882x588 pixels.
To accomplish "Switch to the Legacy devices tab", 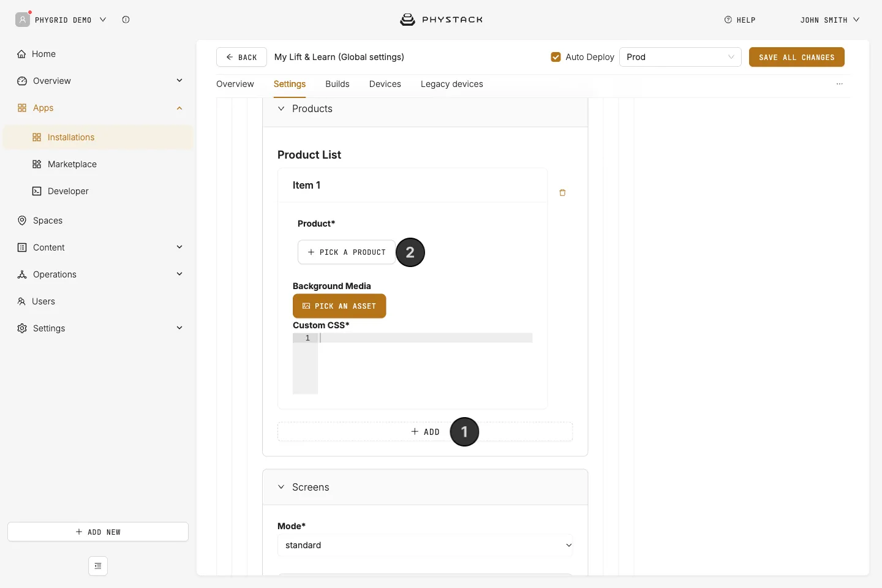I will tap(452, 84).
